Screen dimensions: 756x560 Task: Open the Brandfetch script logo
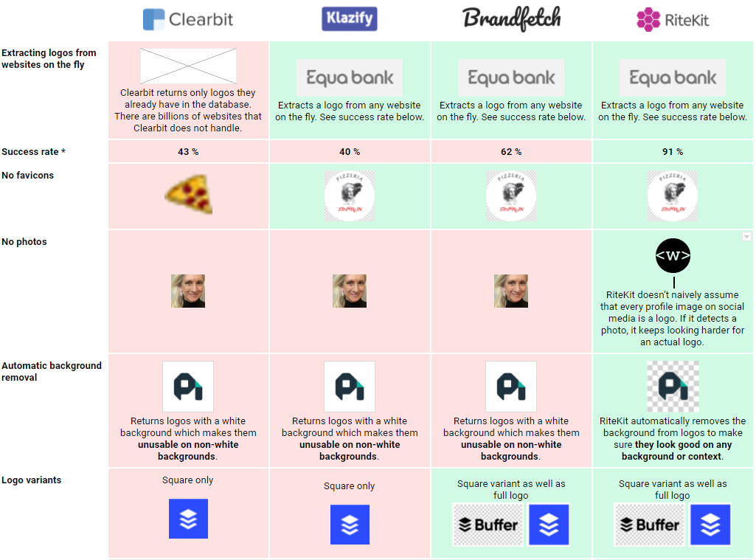512,18
